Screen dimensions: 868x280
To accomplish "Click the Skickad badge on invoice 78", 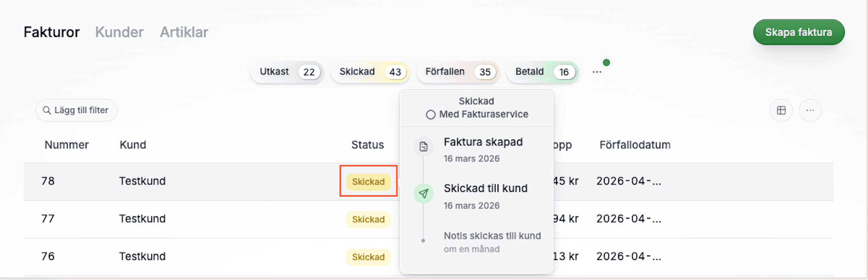I will coord(368,182).
